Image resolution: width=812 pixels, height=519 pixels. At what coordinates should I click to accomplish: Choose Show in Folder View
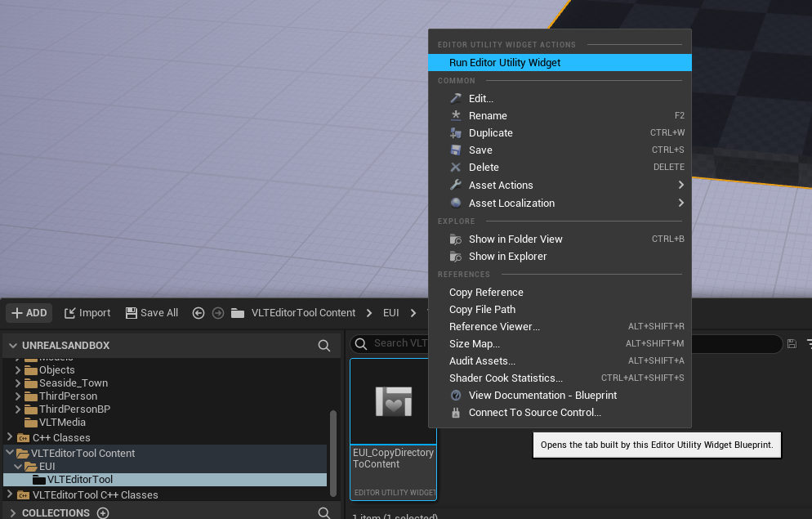click(x=560, y=239)
